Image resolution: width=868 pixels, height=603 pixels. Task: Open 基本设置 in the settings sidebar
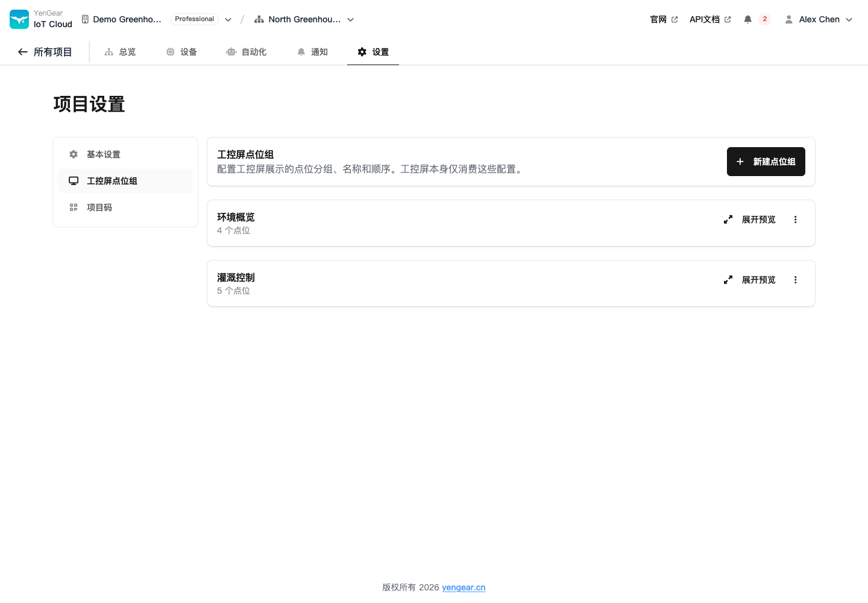[x=125, y=154]
